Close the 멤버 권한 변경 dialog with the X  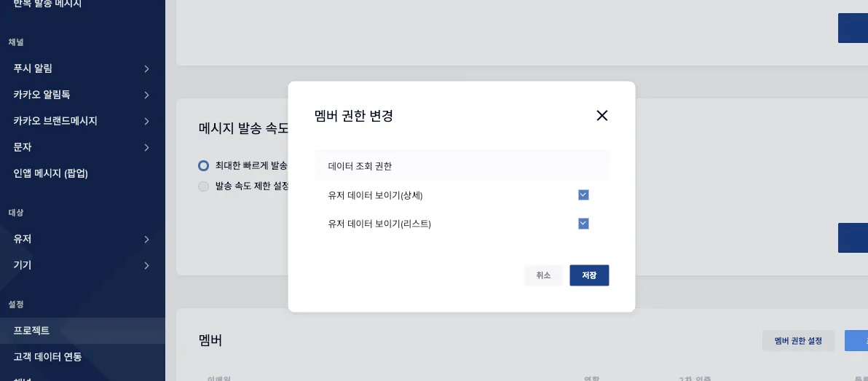click(601, 115)
